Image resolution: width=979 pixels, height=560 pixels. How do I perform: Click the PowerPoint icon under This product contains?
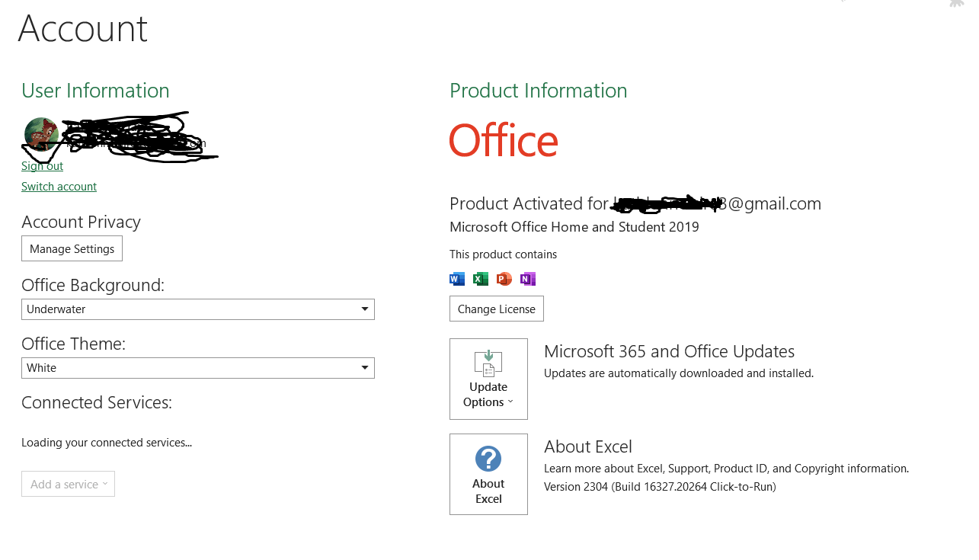tap(504, 279)
